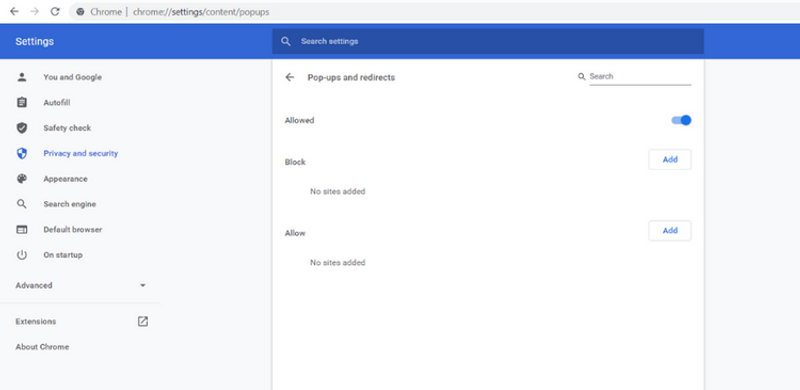Go back using Pop-ups and redirects arrow
Image resolution: width=800 pixels, height=390 pixels.
click(290, 77)
